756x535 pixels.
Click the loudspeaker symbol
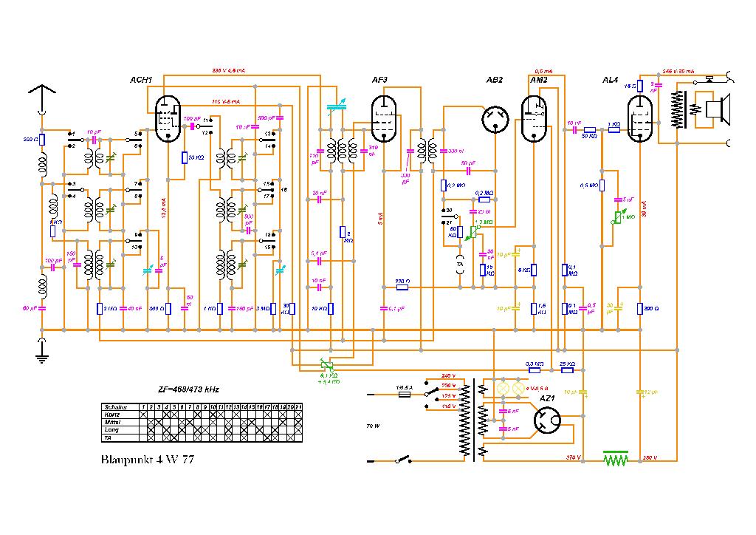(718, 109)
